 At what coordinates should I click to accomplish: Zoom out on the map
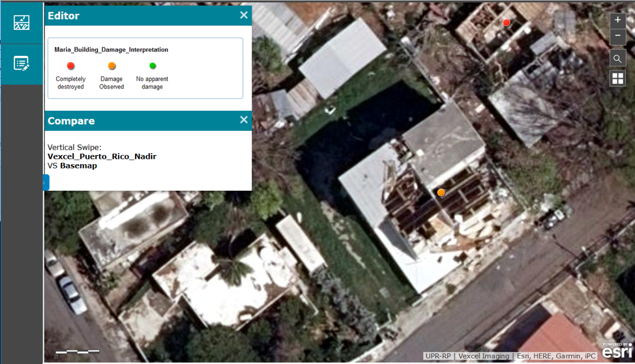click(617, 36)
